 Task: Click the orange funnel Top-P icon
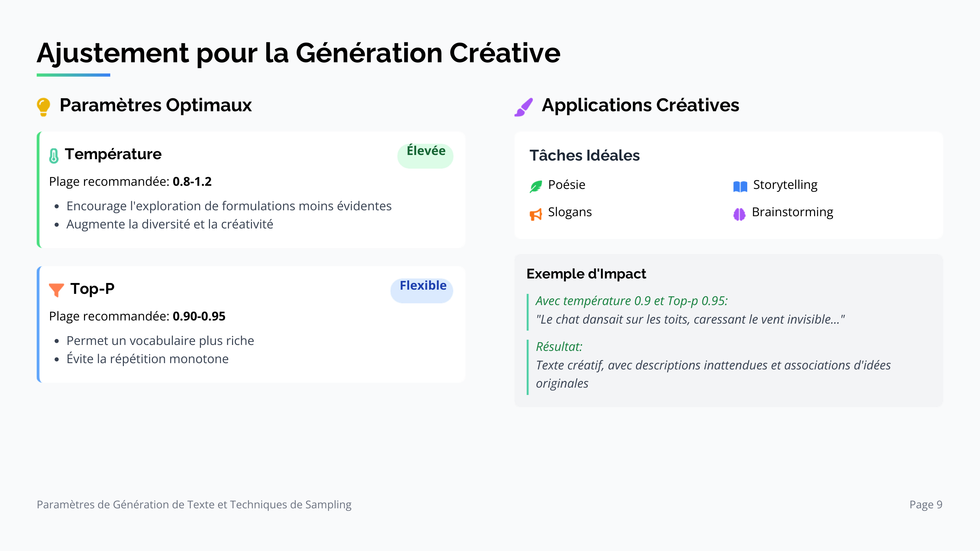56,290
